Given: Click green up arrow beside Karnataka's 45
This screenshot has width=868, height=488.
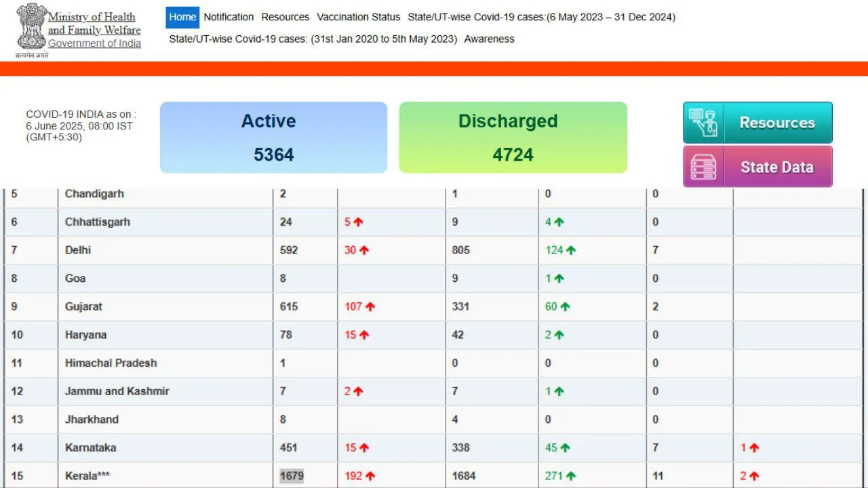Looking at the screenshot, I should (565, 447).
